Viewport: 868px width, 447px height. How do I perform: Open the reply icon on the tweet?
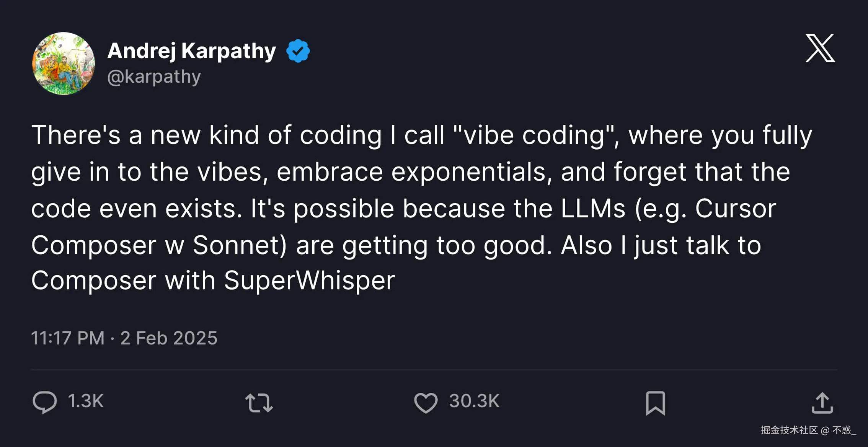[44, 402]
